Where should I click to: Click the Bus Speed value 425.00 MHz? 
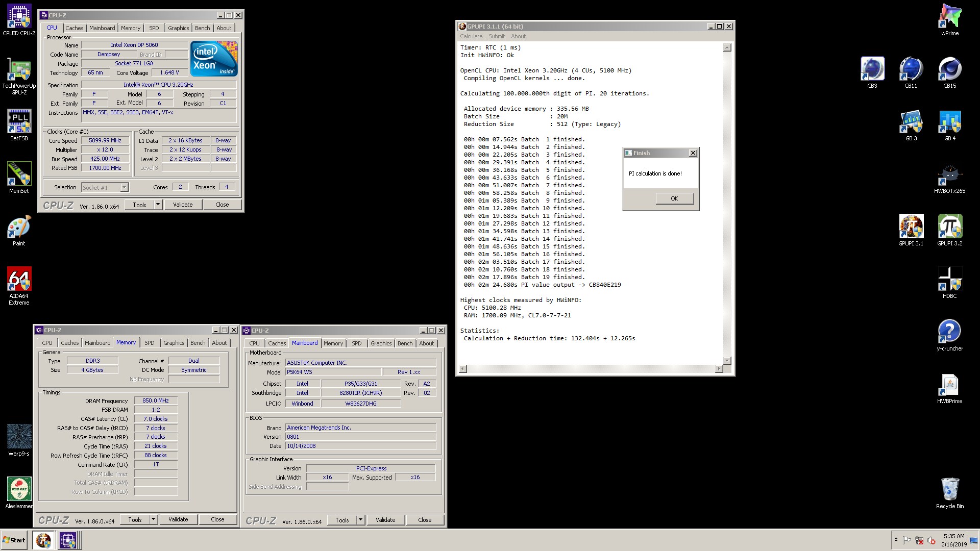tap(105, 159)
